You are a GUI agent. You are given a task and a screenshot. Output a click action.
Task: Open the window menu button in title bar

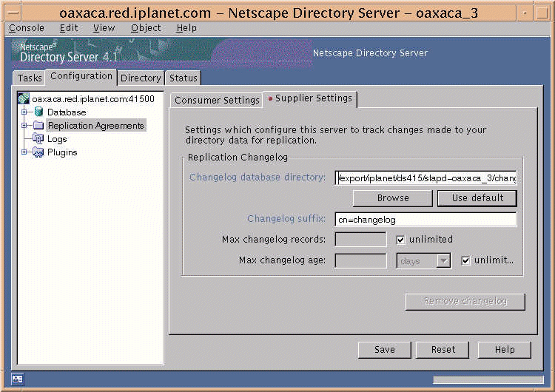(13, 14)
